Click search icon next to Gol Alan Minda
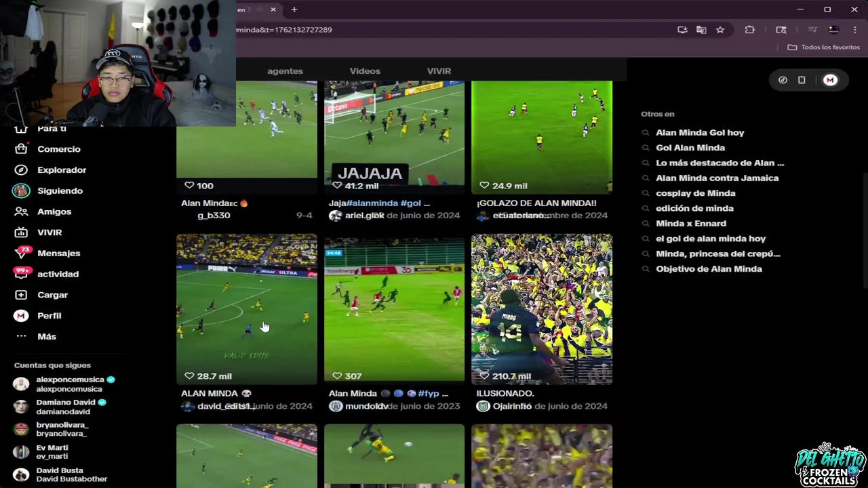Viewport: 868px width, 488px height. pos(646,148)
